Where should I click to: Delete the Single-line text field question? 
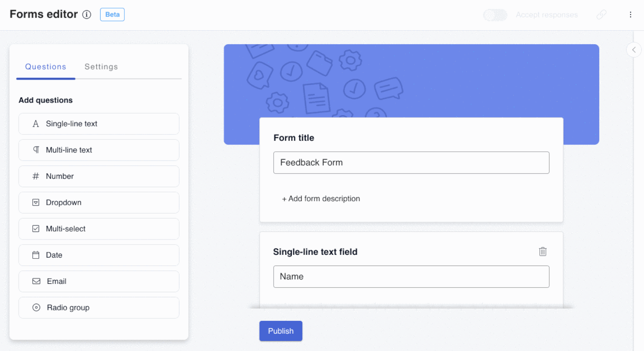coord(543,252)
